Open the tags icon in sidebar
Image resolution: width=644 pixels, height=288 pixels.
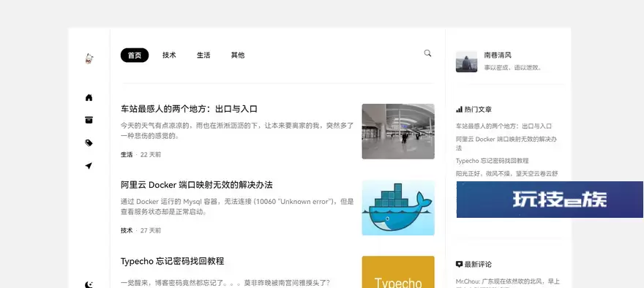[89, 143]
